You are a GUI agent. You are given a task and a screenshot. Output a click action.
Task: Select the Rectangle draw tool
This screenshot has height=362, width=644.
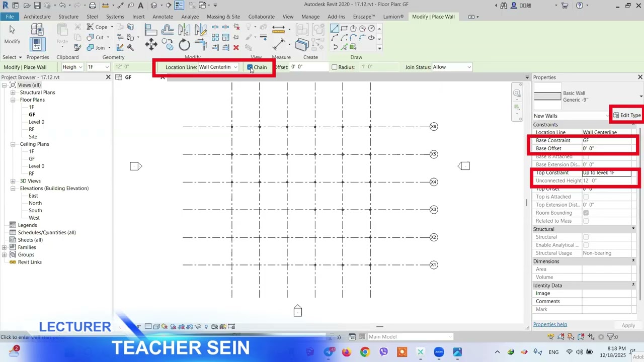344,28
